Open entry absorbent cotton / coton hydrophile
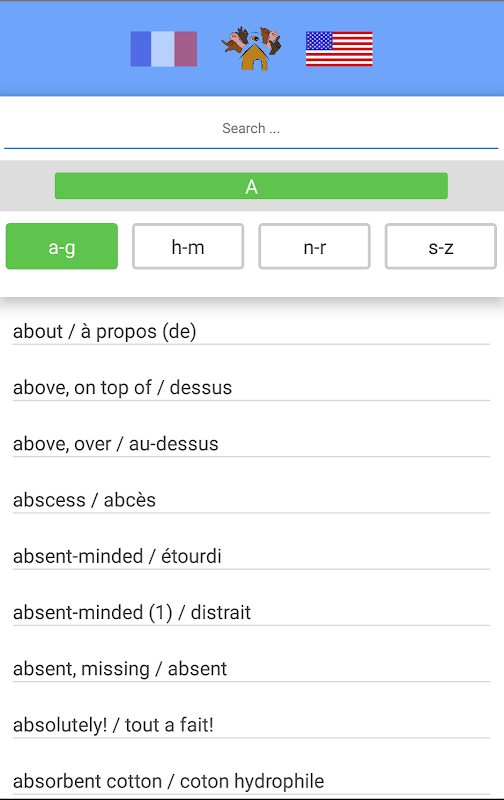This screenshot has height=800, width=504. 251,782
